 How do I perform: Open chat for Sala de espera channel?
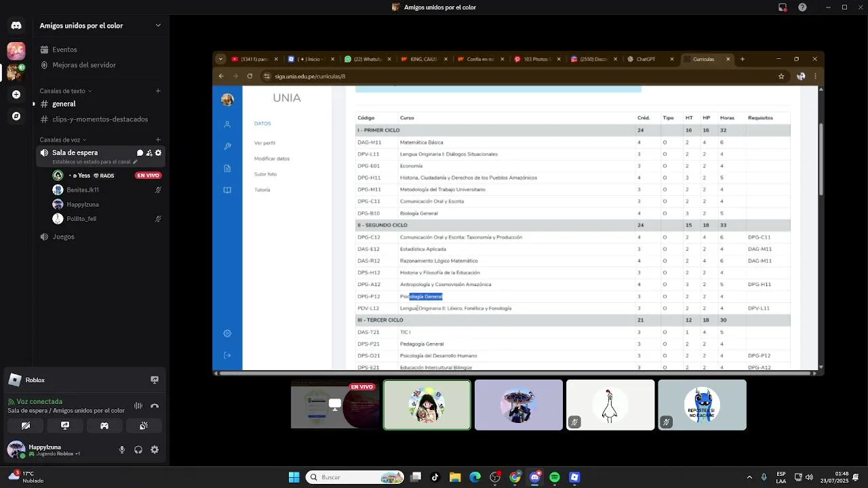click(x=140, y=153)
